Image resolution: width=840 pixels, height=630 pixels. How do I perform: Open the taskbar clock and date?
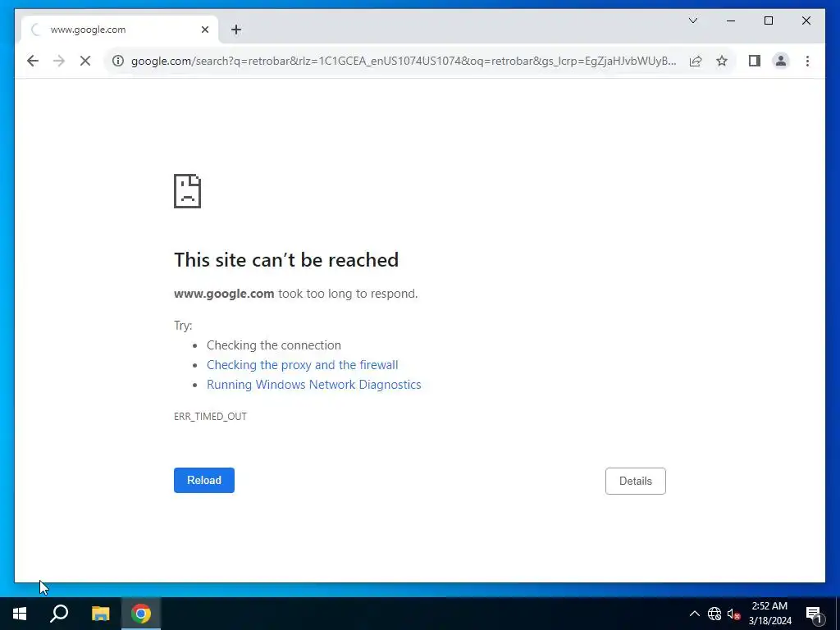(x=769, y=614)
